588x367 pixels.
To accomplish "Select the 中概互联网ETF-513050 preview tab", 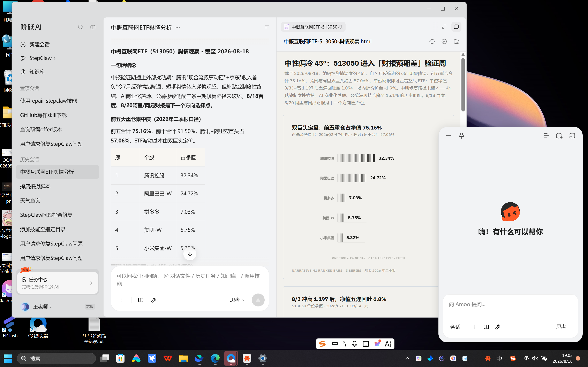I will (x=313, y=27).
